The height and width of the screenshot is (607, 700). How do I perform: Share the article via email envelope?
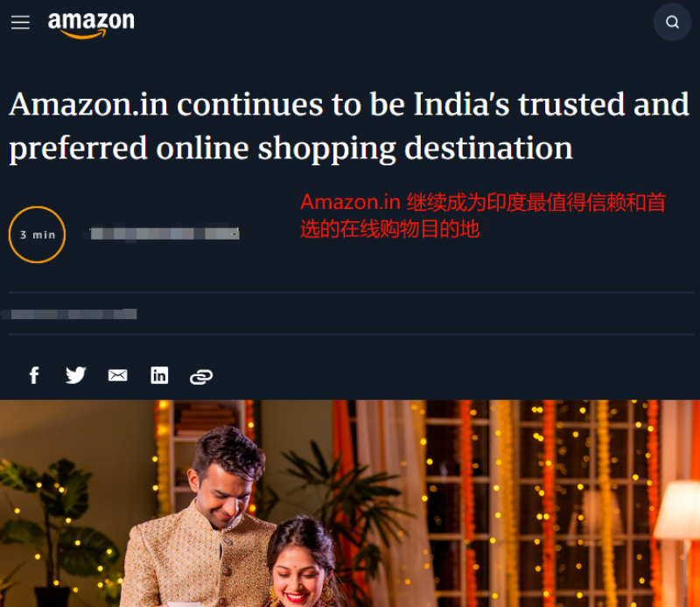click(118, 375)
